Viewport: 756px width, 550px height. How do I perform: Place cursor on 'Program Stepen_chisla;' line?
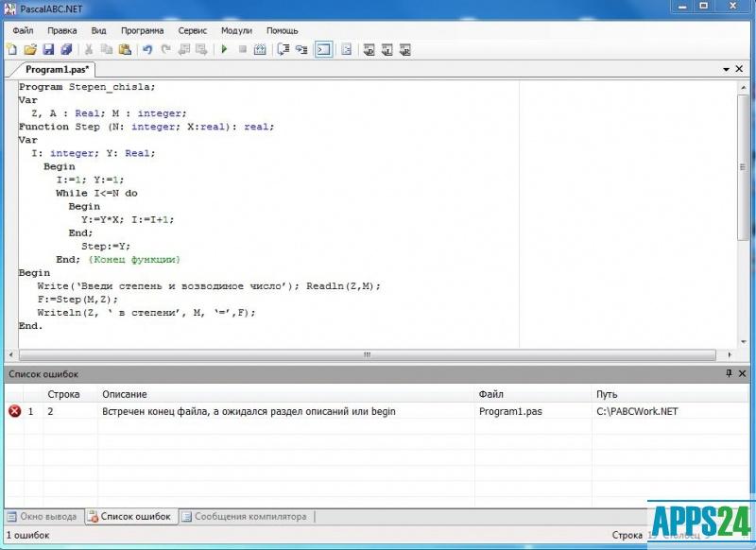click(87, 87)
